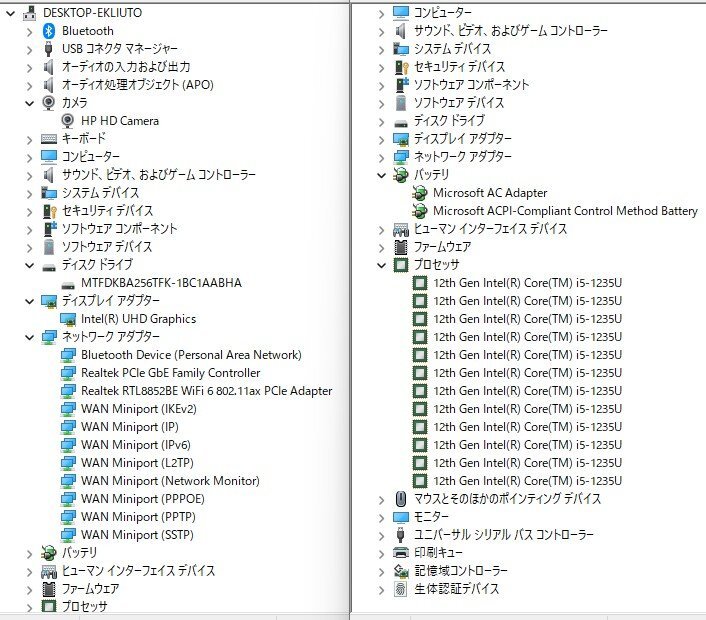Expand ネットワーク アダプター in the right pane
Viewport: 706px width, 620px height.
(x=381, y=158)
